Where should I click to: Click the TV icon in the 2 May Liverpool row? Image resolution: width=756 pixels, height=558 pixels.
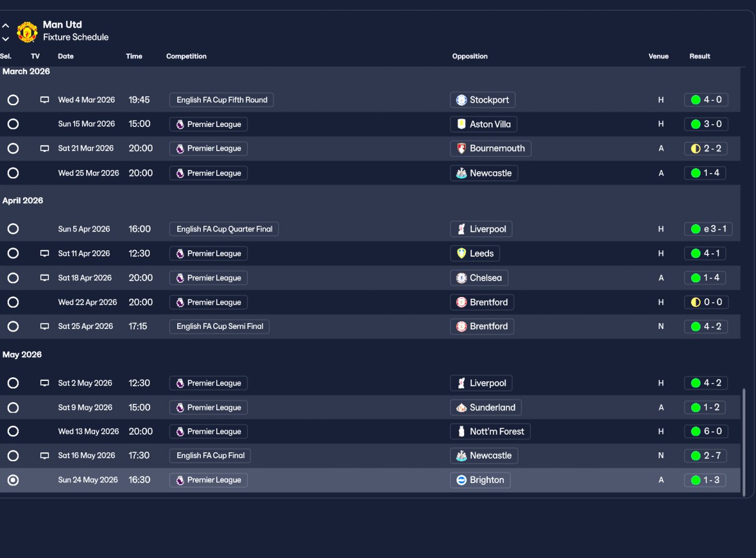(44, 383)
